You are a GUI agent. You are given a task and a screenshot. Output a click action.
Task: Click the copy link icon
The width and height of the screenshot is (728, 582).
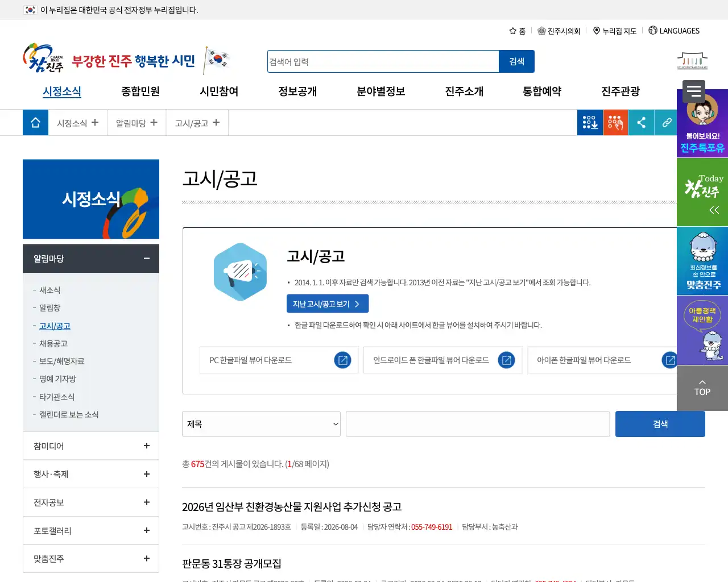(667, 123)
